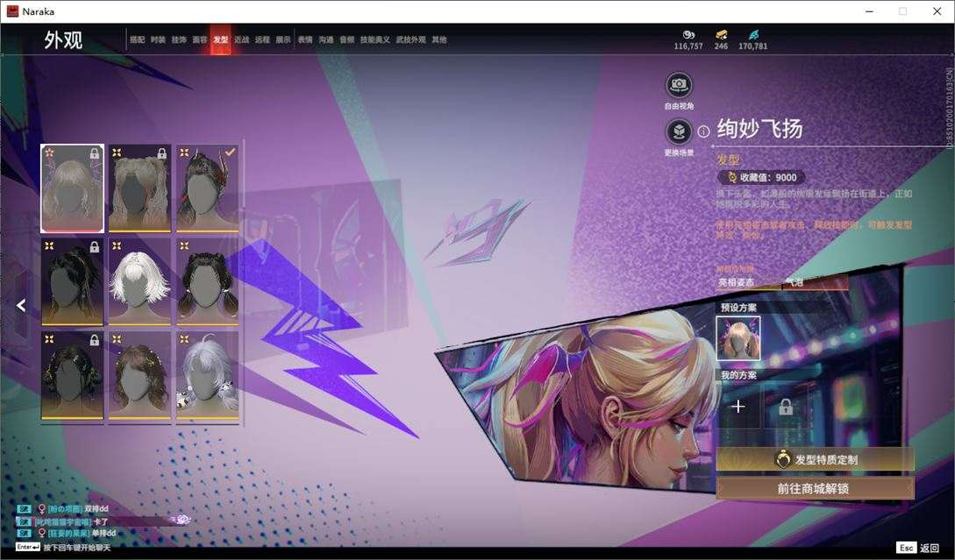Click the gold bar icon showing 246
The height and width of the screenshot is (560, 955).
click(x=721, y=35)
